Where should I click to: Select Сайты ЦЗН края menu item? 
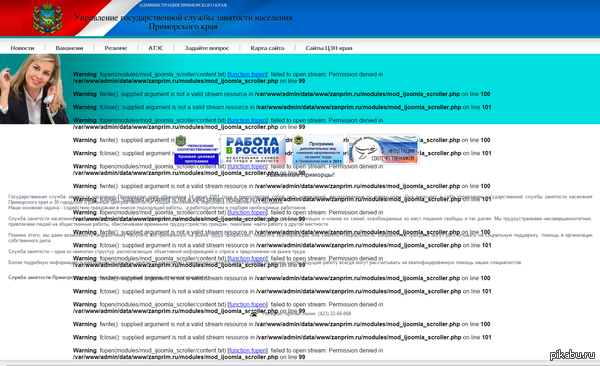pos(329,48)
